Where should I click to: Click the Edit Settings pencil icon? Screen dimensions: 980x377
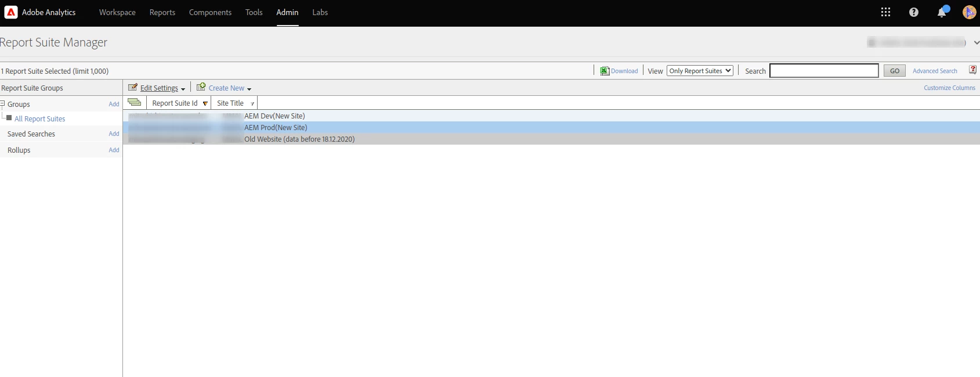point(133,87)
